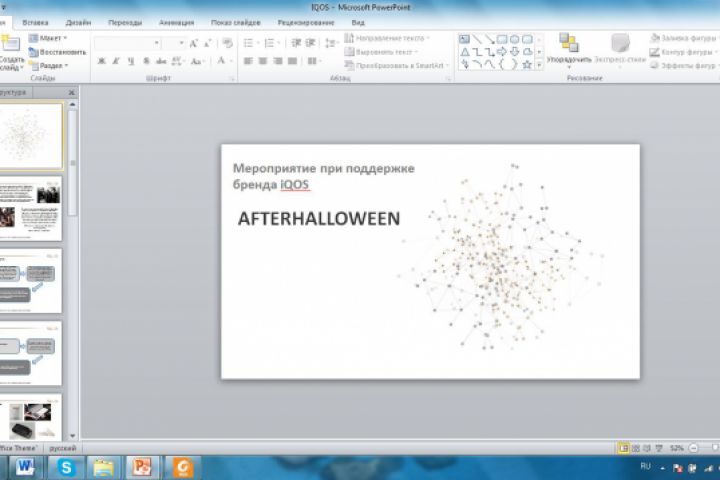This screenshot has width=720, height=480.
Task: Click zoom out minus on zoom slider
Action: (x=694, y=448)
